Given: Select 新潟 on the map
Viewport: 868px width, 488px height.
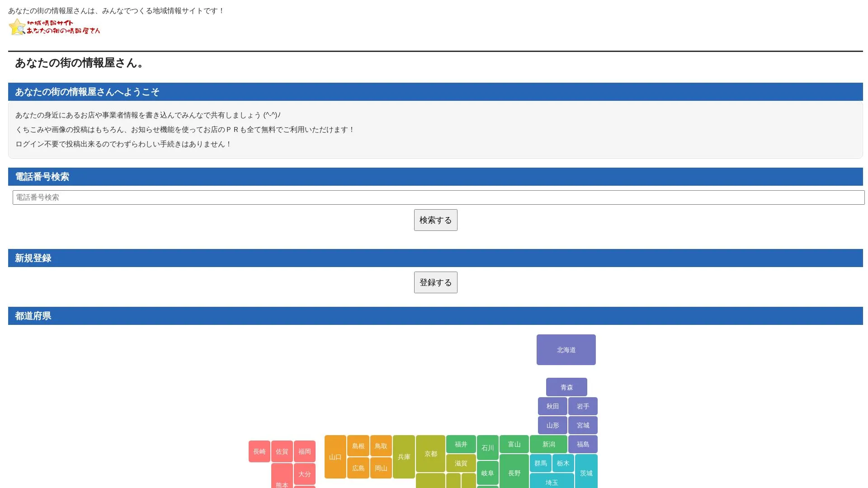Looking at the screenshot, I should (548, 444).
